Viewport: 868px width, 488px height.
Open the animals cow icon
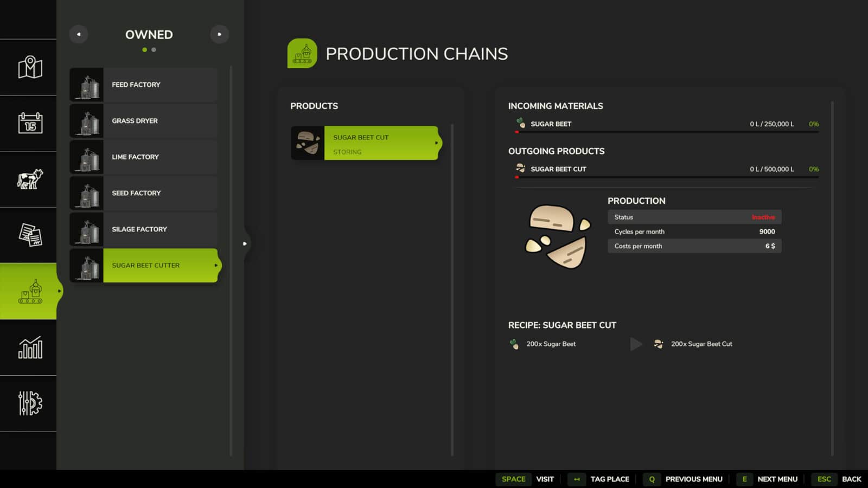pos(30,179)
